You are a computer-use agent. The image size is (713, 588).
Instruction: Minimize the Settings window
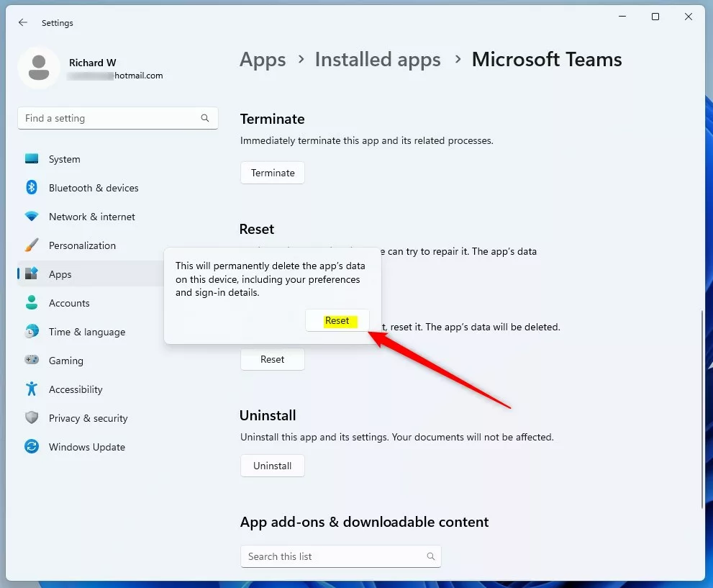(622, 17)
